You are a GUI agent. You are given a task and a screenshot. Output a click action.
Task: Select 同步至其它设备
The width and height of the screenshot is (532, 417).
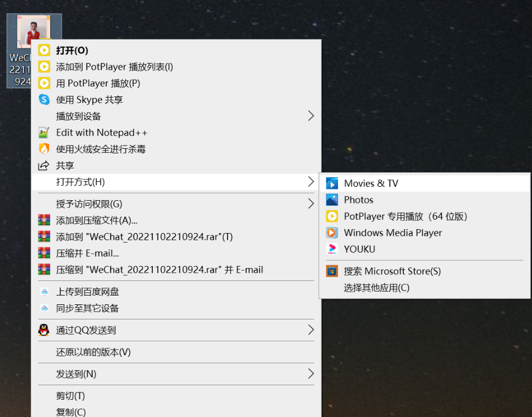pyautogui.click(x=176, y=308)
